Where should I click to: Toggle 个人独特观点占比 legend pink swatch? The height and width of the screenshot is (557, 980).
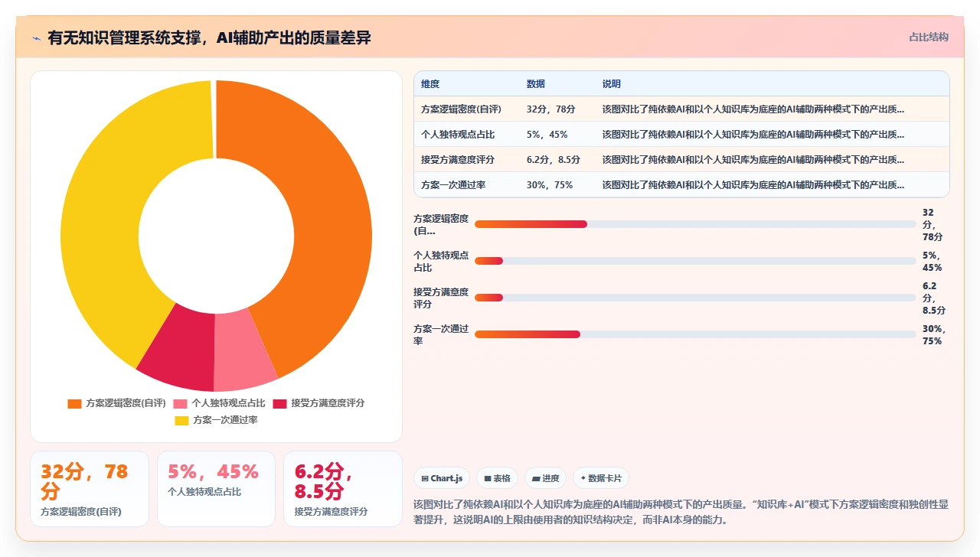(x=180, y=403)
